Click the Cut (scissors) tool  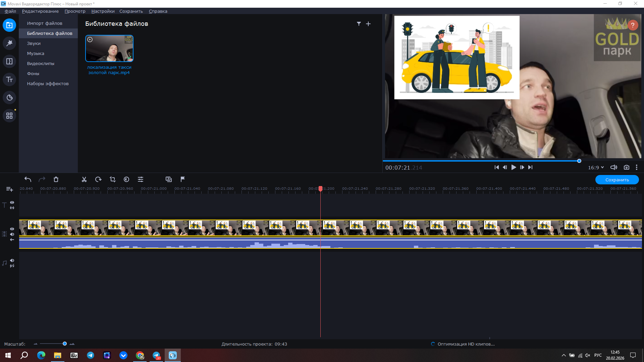point(84,180)
